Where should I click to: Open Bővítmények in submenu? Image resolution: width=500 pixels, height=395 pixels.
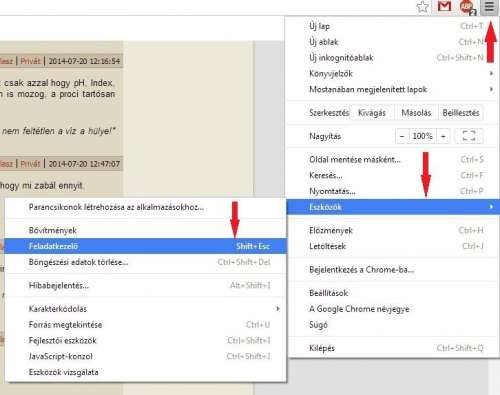[145, 230]
